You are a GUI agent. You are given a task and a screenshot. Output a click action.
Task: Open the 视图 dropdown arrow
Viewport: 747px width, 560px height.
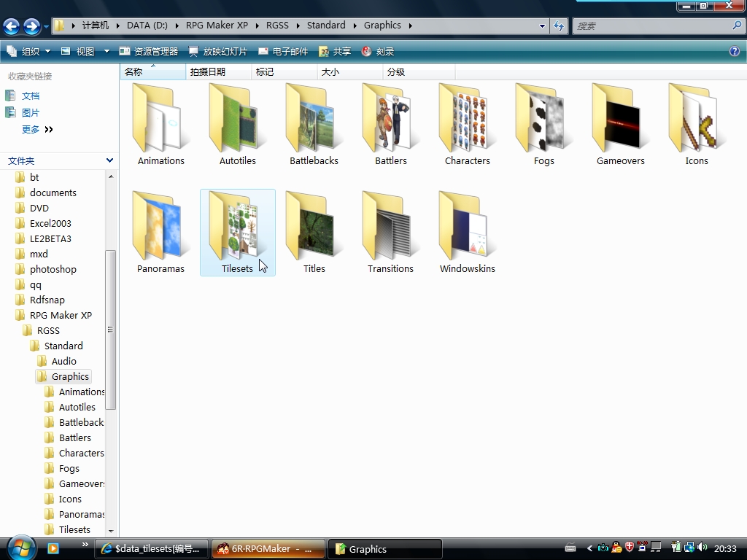tap(107, 52)
